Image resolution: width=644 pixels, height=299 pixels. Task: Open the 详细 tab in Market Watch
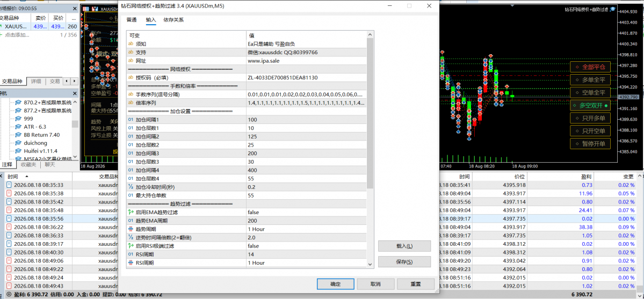[36, 81]
